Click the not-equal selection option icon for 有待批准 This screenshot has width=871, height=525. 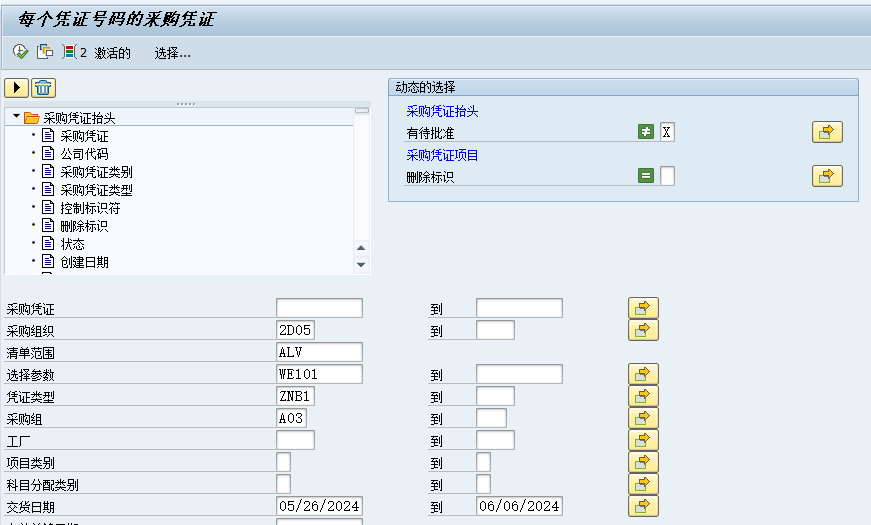645,132
